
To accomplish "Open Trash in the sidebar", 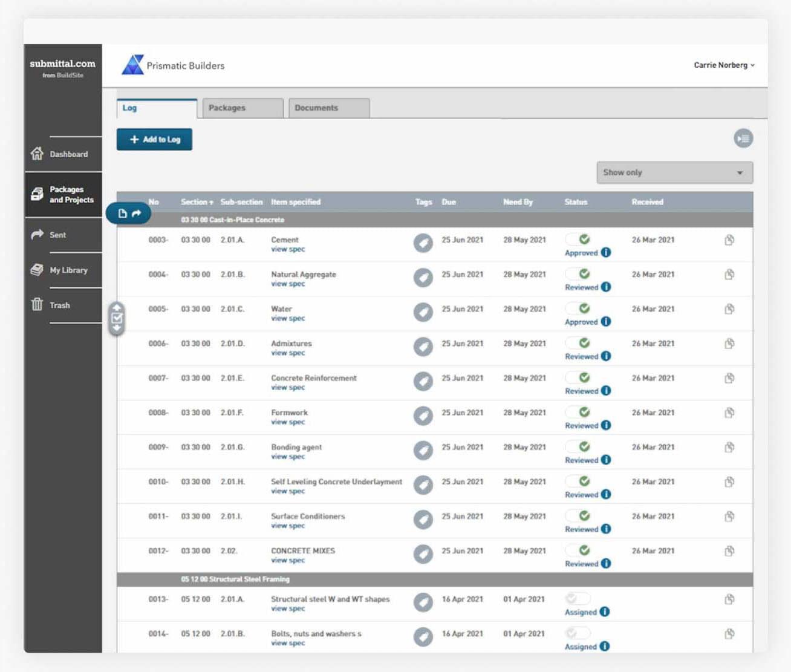I will pos(59,305).
